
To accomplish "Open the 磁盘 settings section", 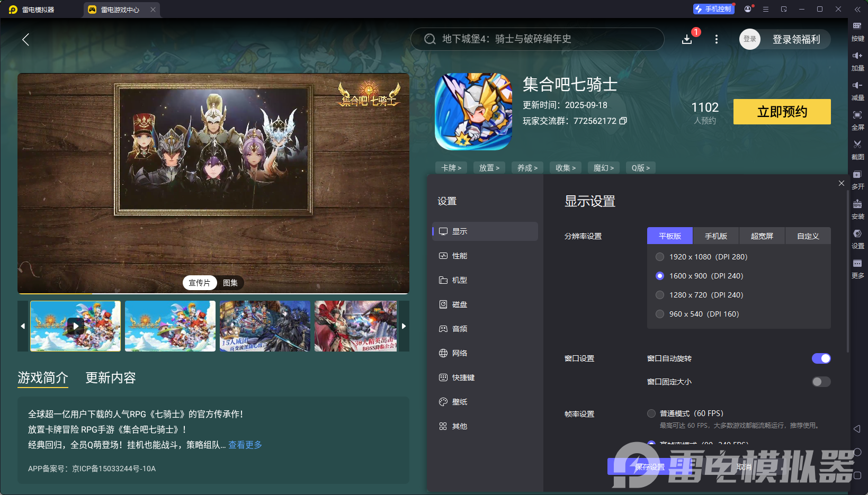I will [x=485, y=304].
